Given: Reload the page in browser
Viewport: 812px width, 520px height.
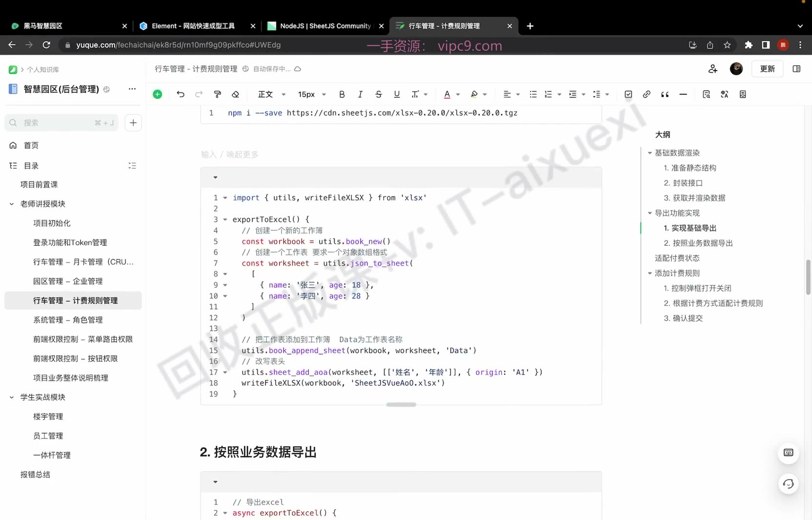Looking at the screenshot, I should 46,45.
